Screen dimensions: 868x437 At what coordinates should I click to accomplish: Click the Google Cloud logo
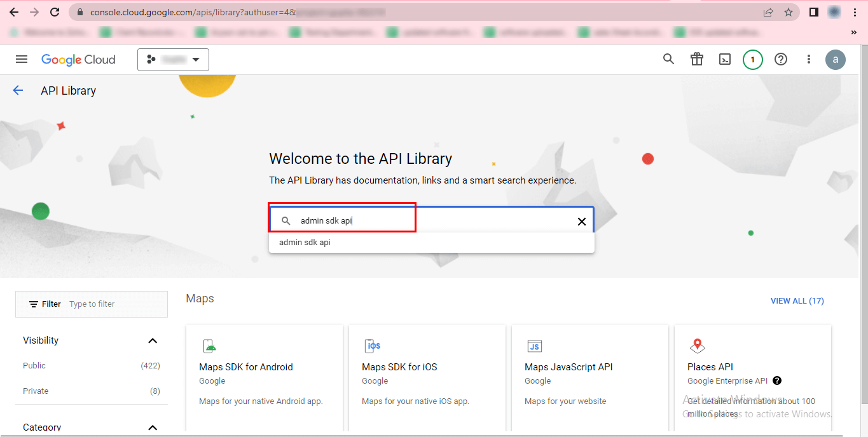click(78, 60)
